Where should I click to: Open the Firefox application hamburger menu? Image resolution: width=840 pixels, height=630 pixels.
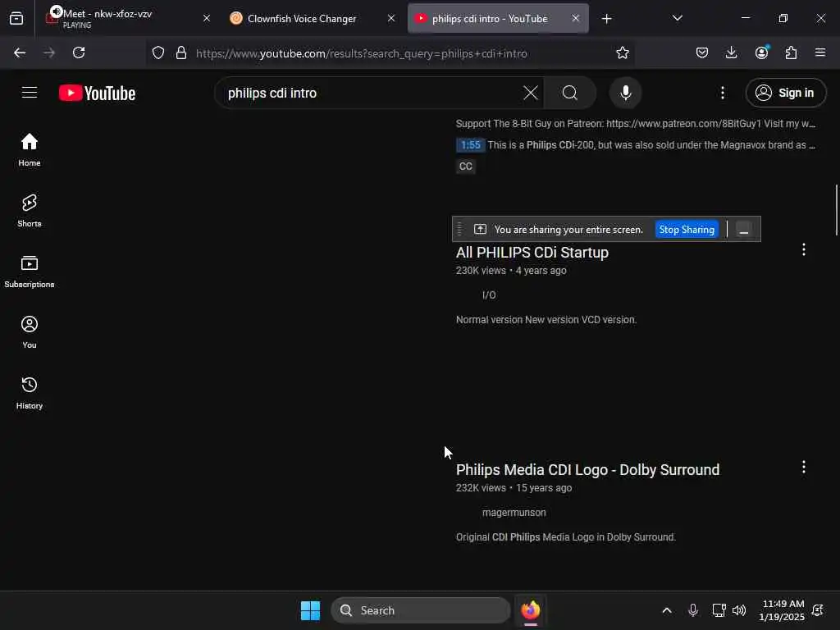coord(820,53)
